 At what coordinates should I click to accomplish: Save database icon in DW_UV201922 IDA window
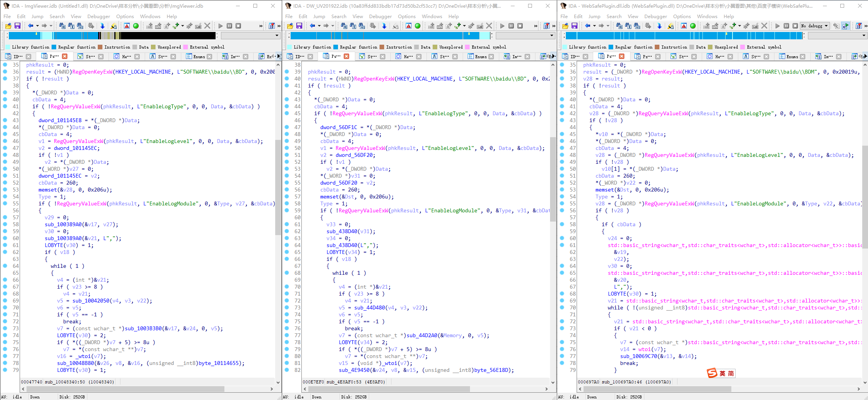coord(299,26)
